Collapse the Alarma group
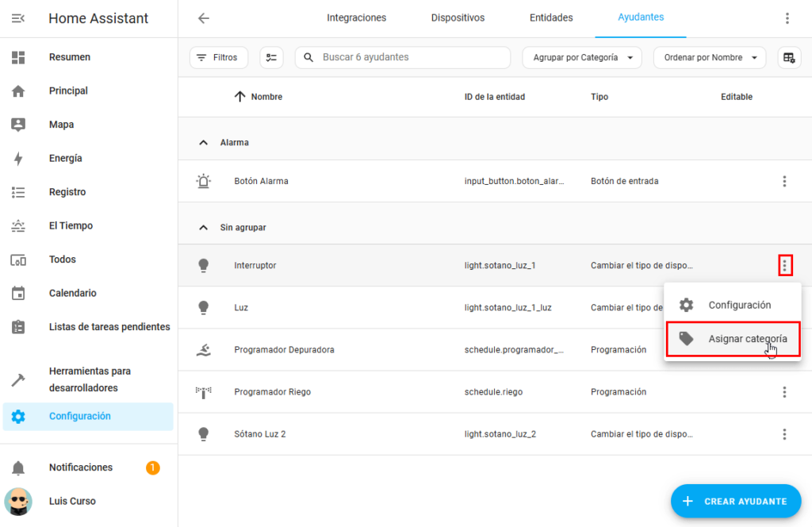Image resolution: width=812 pixels, height=527 pixels. tap(204, 143)
